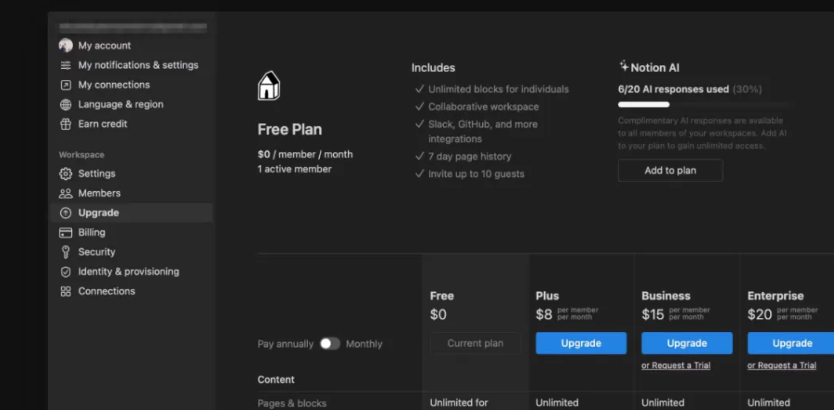834x410 pixels.
Task: Click the '1 active member' text
Action: click(x=295, y=169)
